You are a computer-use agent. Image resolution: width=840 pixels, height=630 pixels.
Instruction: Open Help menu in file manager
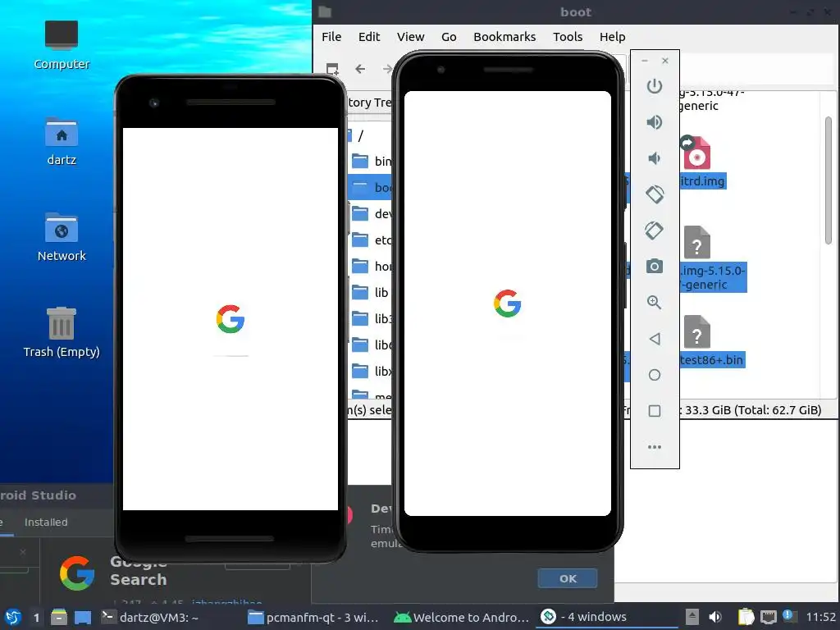coord(612,36)
